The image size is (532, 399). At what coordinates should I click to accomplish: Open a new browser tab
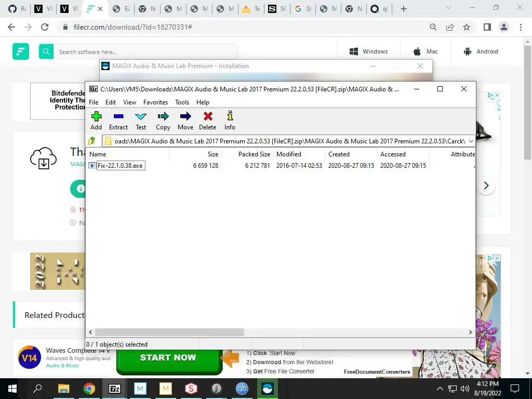pos(403,9)
